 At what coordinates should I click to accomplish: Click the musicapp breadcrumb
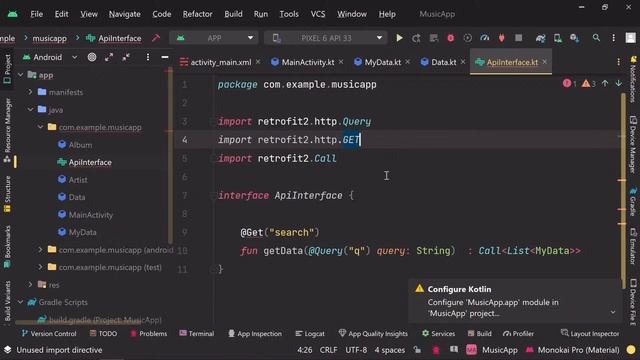pos(49,38)
